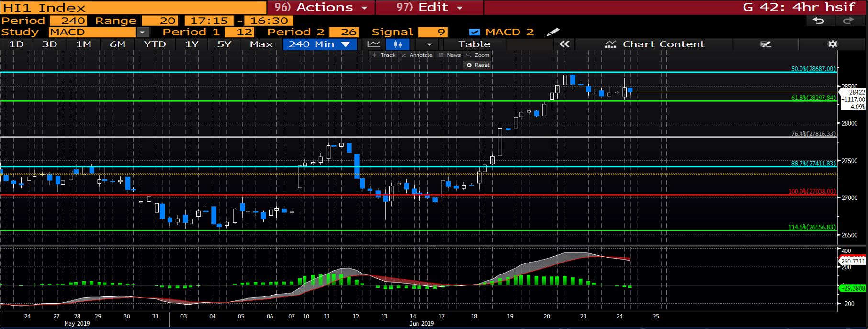
Task: Switch to Table view
Action: click(474, 44)
